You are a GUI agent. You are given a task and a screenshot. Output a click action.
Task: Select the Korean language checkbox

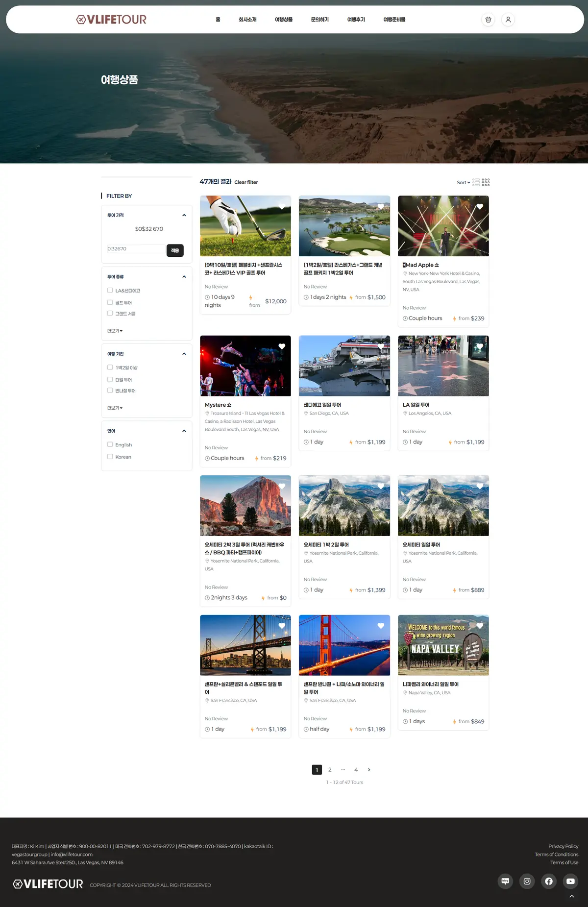[x=110, y=456]
